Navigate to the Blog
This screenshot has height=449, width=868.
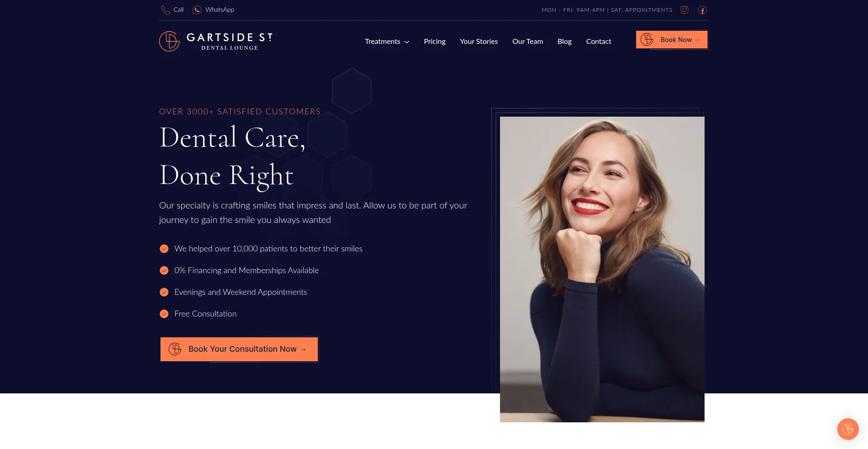point(565,42)
